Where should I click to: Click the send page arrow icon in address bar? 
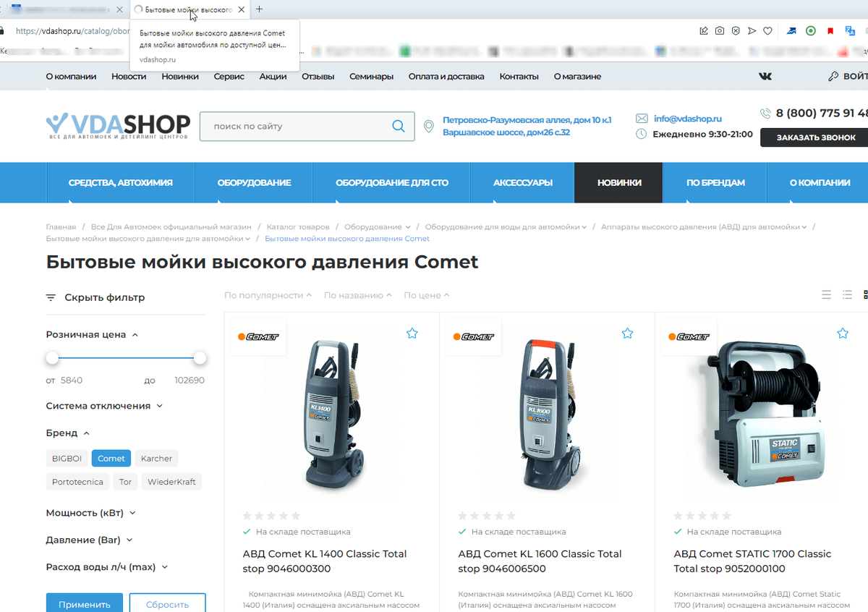[752, 31]
